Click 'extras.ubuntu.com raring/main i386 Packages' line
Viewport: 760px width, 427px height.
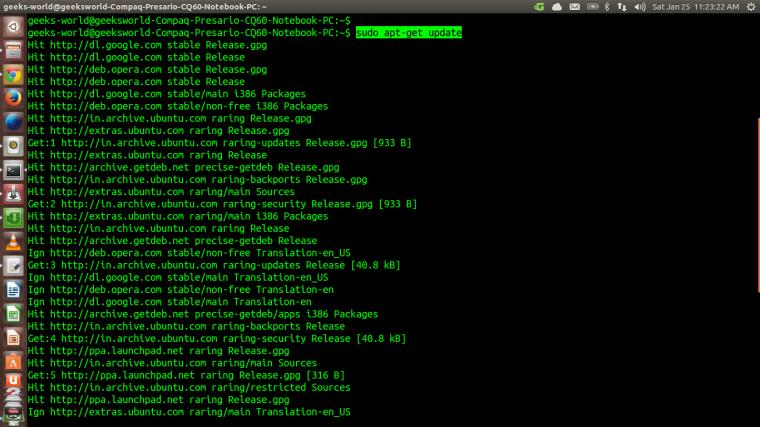click(x=177, y=216)
